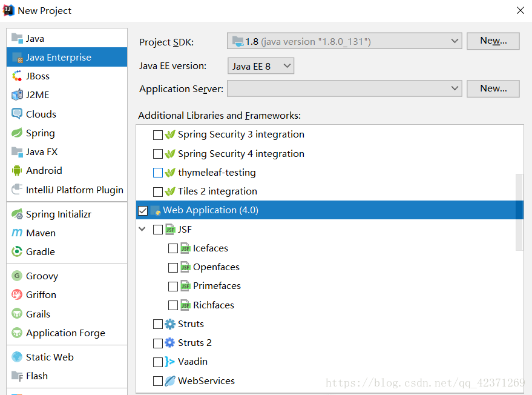Click the Clouds speech bubble icon

click(17, 114)
